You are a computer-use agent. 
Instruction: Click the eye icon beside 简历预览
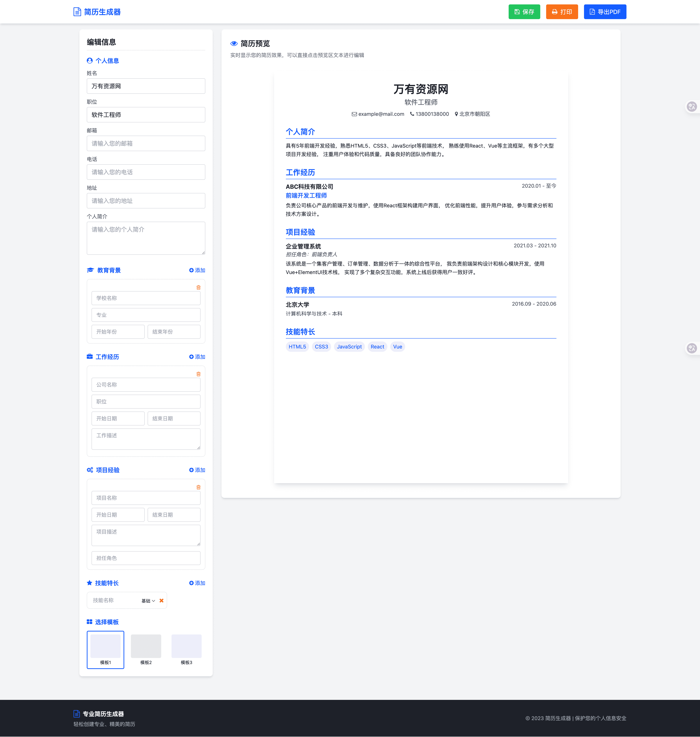pyautogui.click(x=234, y=44)
